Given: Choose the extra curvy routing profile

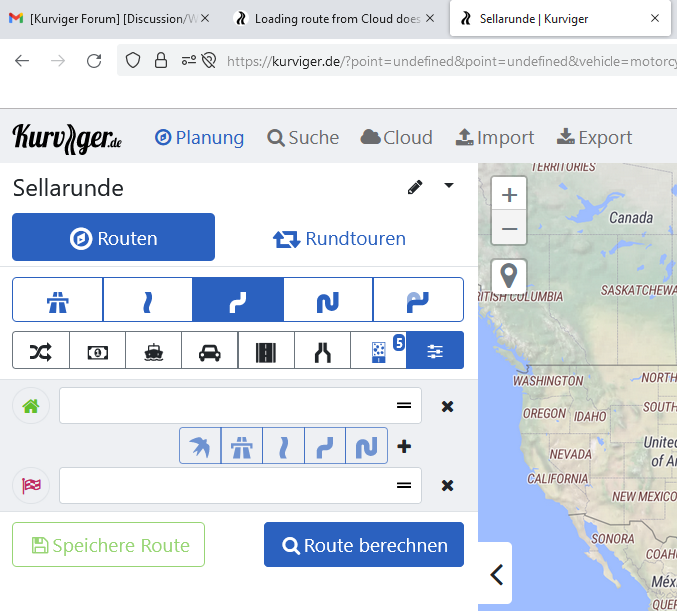Looking at the screenshot, I should pos(328,299).
